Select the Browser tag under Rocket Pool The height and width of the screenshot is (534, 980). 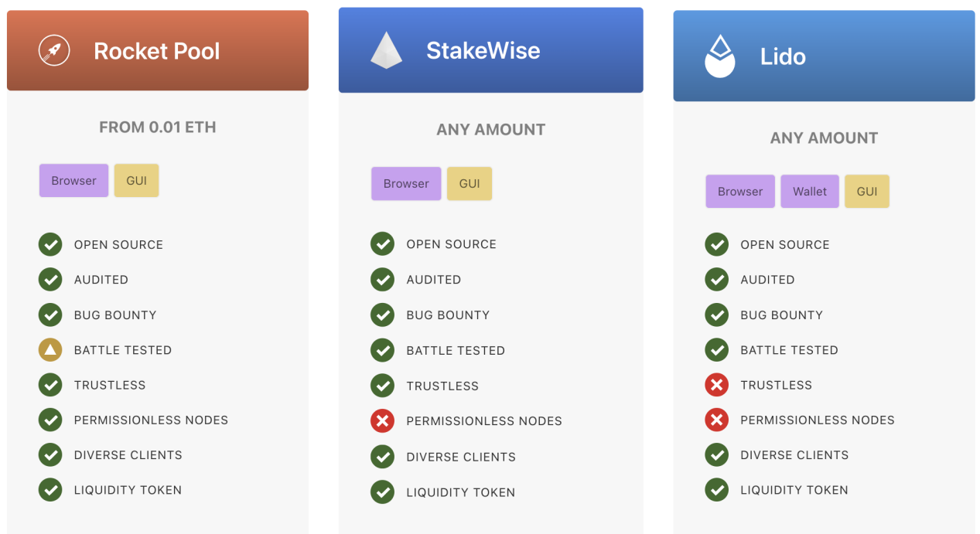point(74,181)
